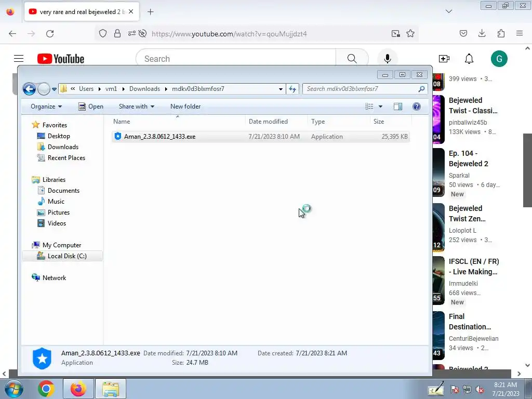Click the Firefox back arrow
This screenshot has width=532, height=399.
[x=12, y=34]
